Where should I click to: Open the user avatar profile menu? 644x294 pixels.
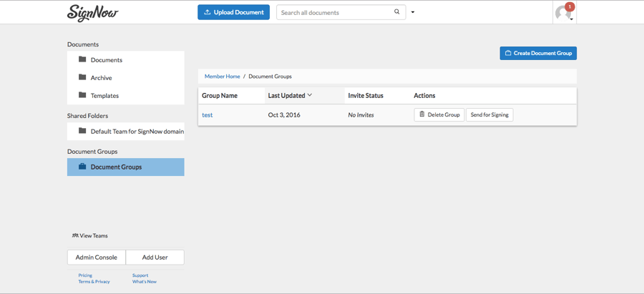(x=563, y=14)
